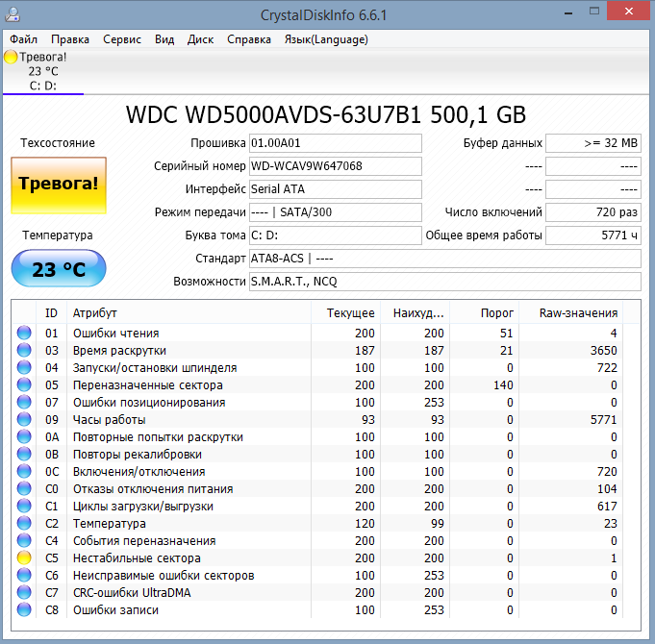Click the status dot for Ошибки записи
Viewport: 655px width, 644px height.
(24, 609)
